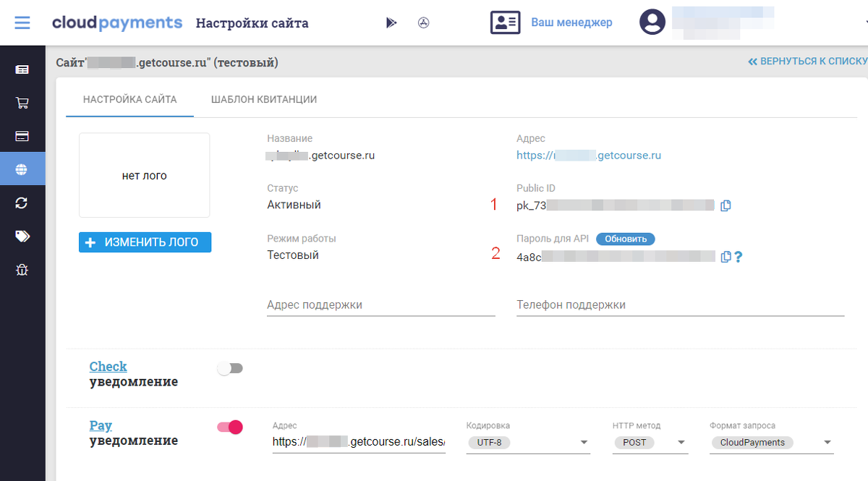Copy the API password value
The image size is (868, 481).
tap(726, 257)
